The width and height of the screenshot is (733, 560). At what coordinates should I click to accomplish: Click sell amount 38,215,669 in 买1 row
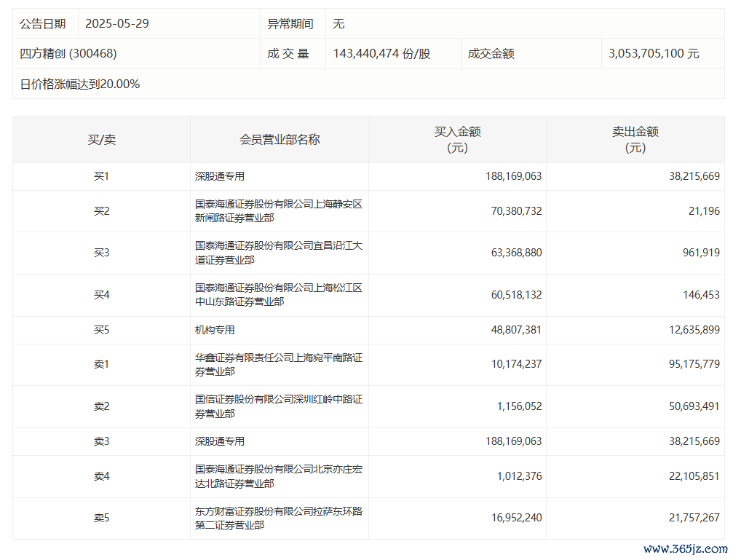click(x=694, y=176)
